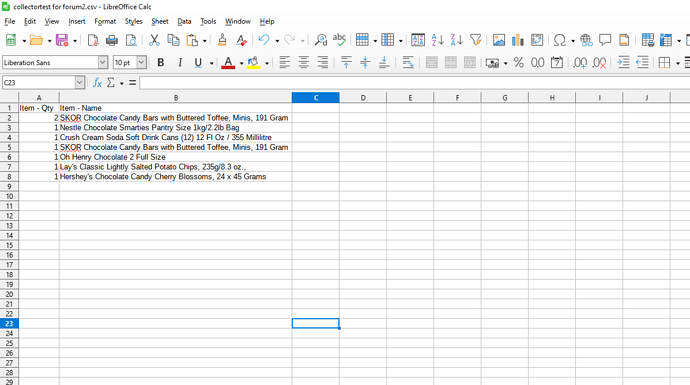
Task: Click the Format as Date icon
Action: pos(557,62)
